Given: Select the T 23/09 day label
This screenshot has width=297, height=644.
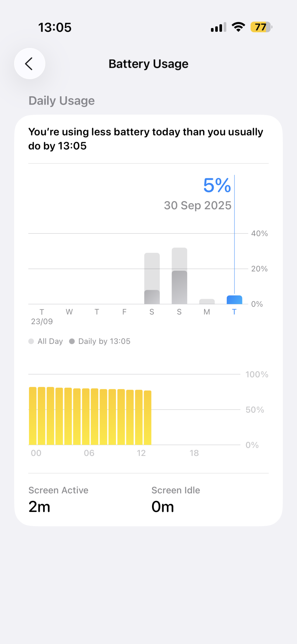Looking at the screenshot, I should click(42, 316).
